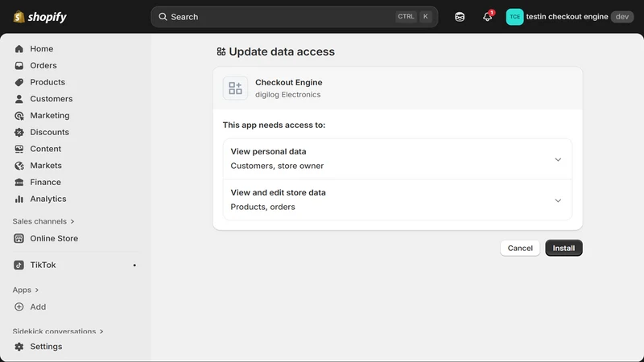The height and width of the screenshot is (362, 644).
Task: Open Content in the sidebar
Action: click(x=45, y=149)
